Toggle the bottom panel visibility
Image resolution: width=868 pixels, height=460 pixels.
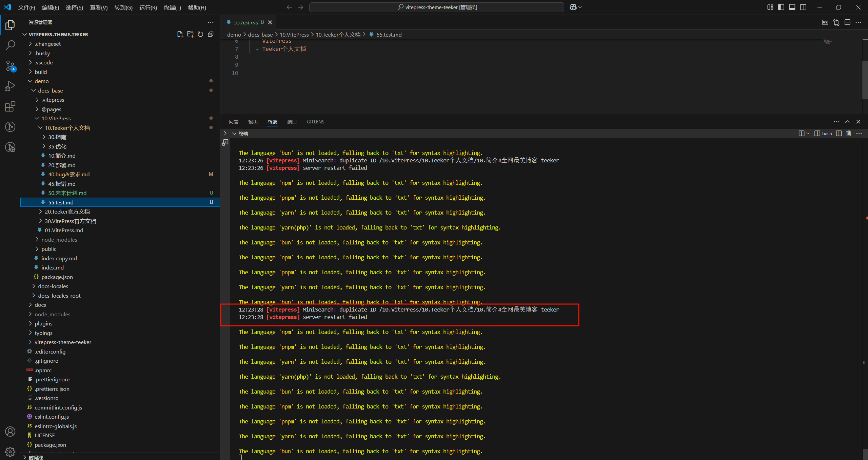tap(792, 7)
